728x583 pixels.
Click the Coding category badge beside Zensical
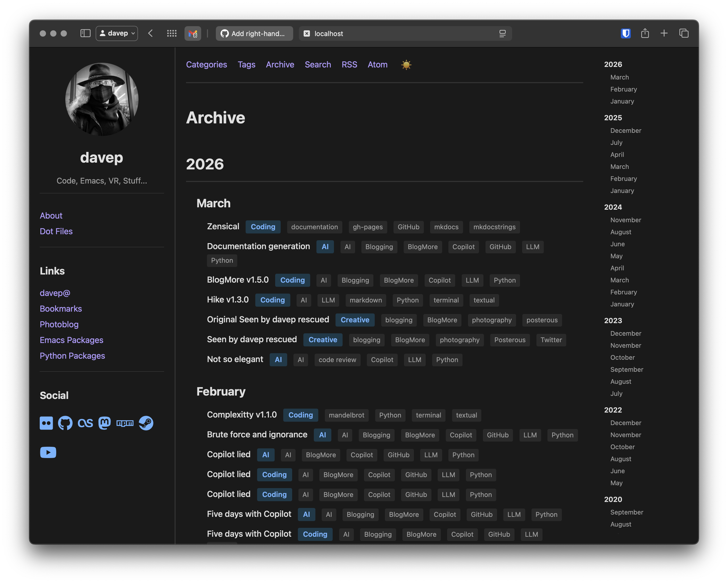point(263,227)
